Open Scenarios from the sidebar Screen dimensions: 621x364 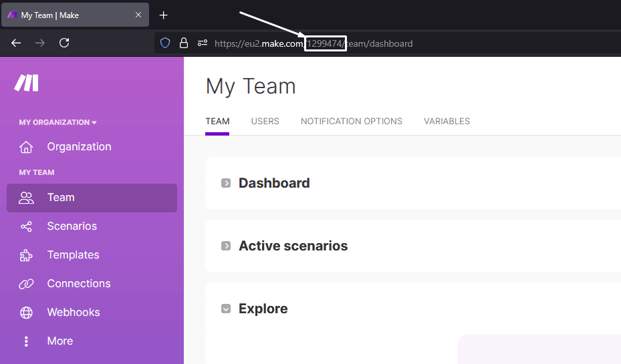(x=72, y=226)
